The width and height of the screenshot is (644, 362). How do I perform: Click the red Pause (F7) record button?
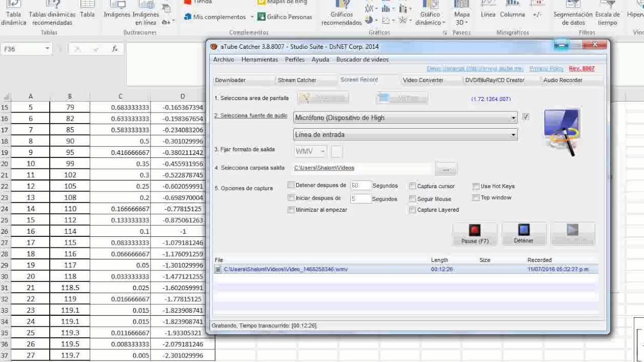coord(475,234)
